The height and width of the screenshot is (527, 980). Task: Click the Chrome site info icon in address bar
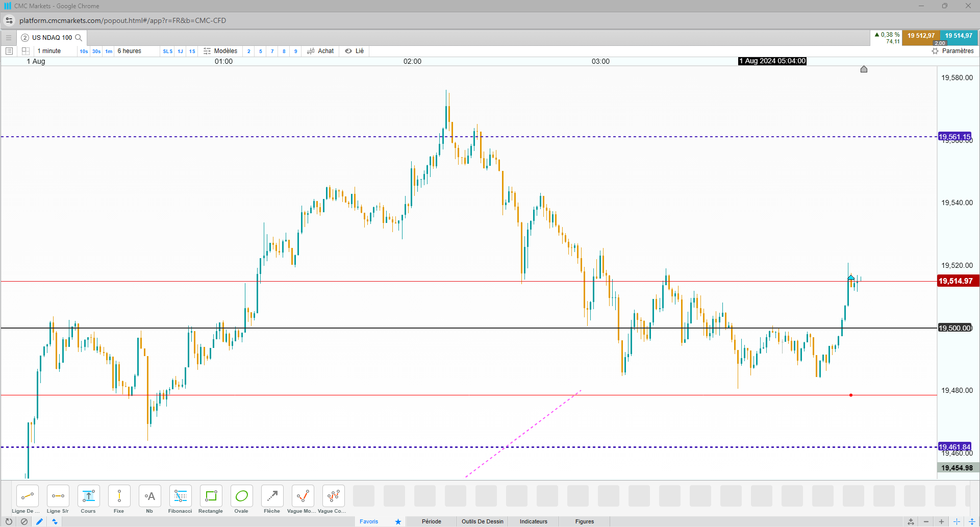[x=9, y=20]
